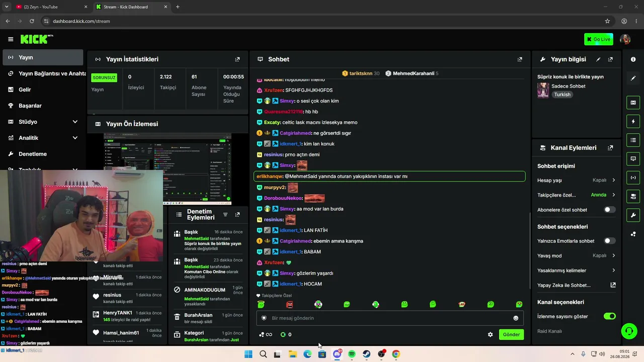Open Steam from the taskbar
This screenshot has height=362, width=644.
pyautogui.click(x=367, y=354)
